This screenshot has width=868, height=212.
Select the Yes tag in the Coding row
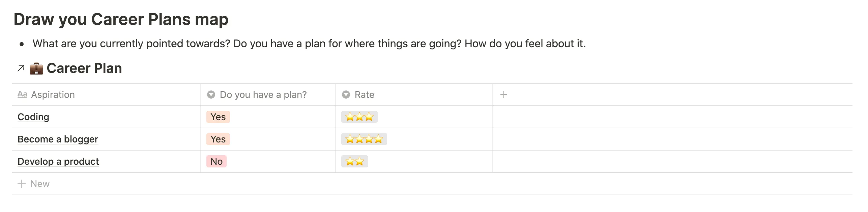(x=218, y=117)
